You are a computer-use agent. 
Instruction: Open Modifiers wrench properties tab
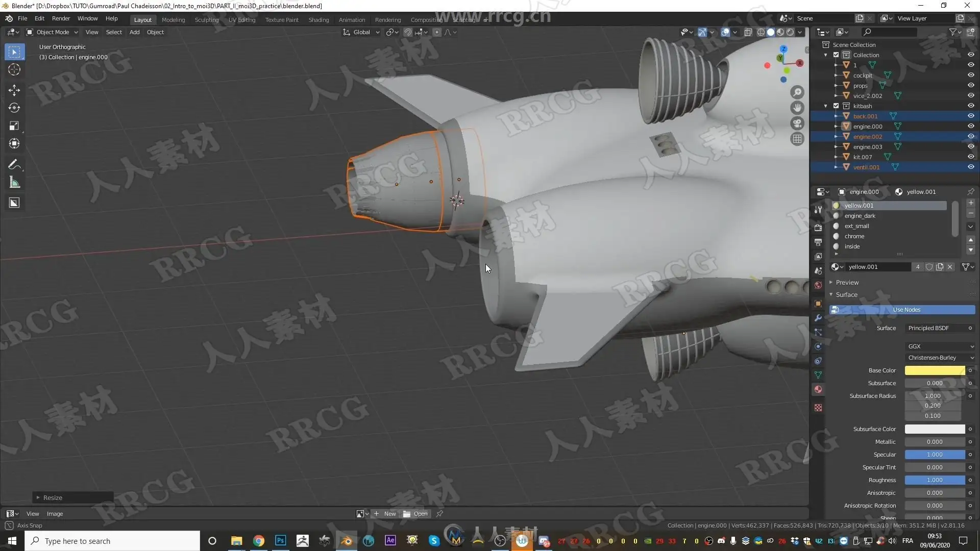click(818, 318)
